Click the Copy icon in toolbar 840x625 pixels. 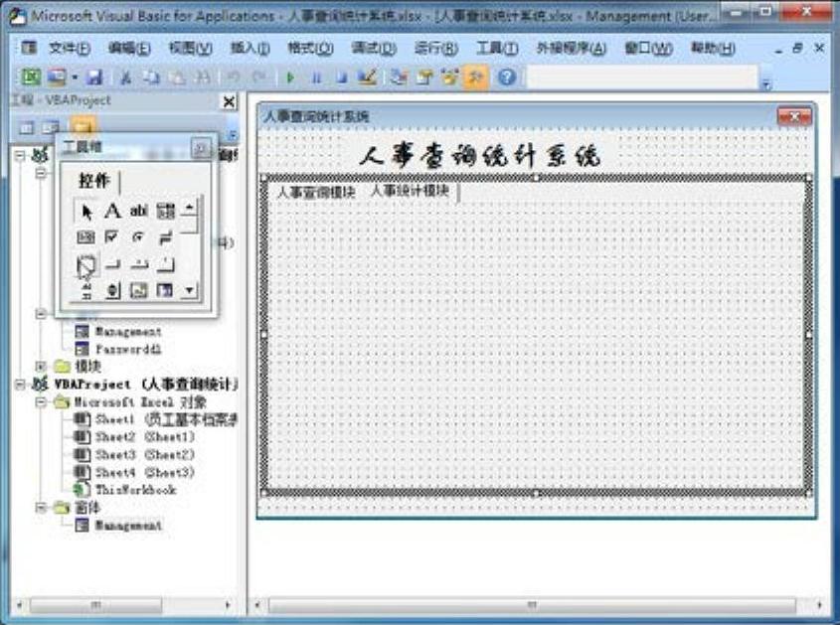click(152, 78)
